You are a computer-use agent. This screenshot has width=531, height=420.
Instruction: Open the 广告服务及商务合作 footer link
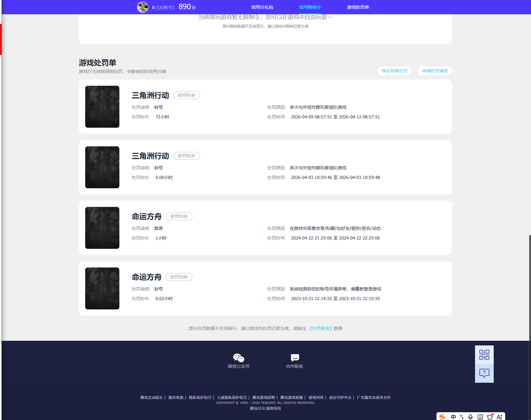pos(374,398)
